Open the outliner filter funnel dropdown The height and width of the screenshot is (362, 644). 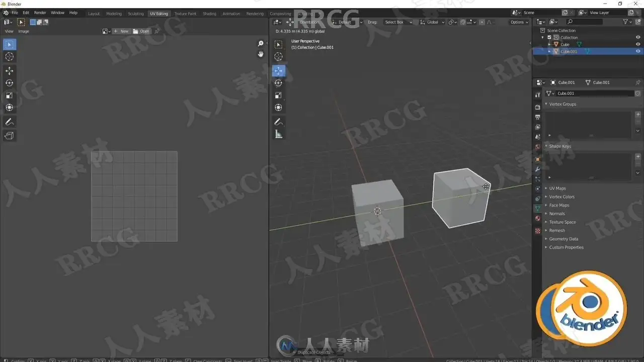(627, 22)
